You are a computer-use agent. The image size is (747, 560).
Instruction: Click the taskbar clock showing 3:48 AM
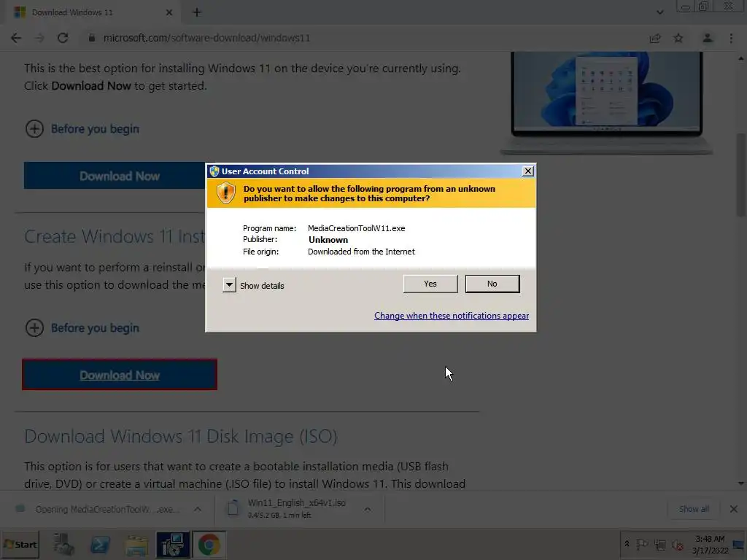710,544
